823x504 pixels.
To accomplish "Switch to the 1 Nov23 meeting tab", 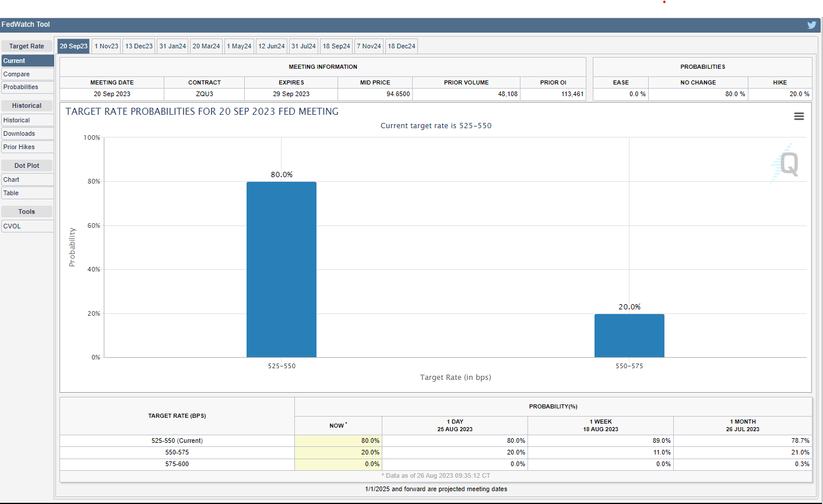I will click(106, 46).
